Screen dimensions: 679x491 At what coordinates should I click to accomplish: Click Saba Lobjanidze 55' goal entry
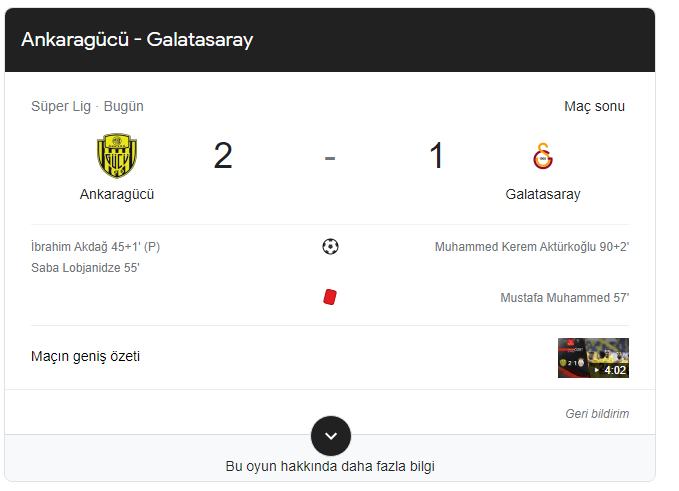85,268
